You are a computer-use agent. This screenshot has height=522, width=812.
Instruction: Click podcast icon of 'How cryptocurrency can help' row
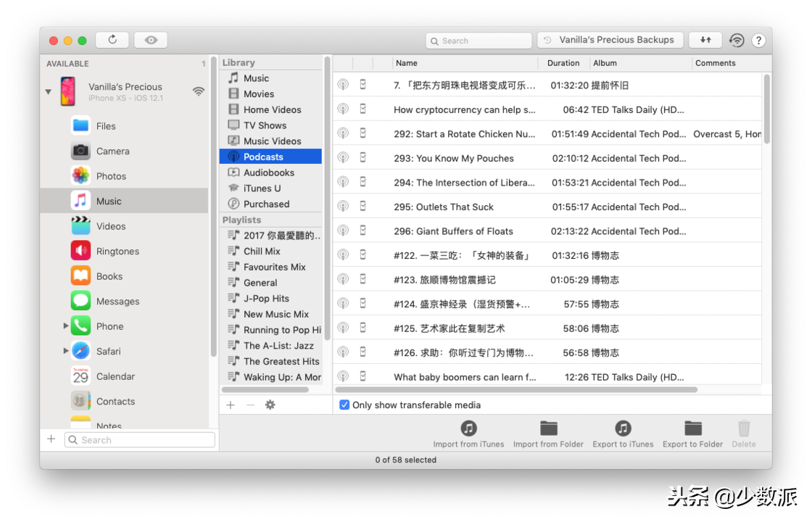344,109
